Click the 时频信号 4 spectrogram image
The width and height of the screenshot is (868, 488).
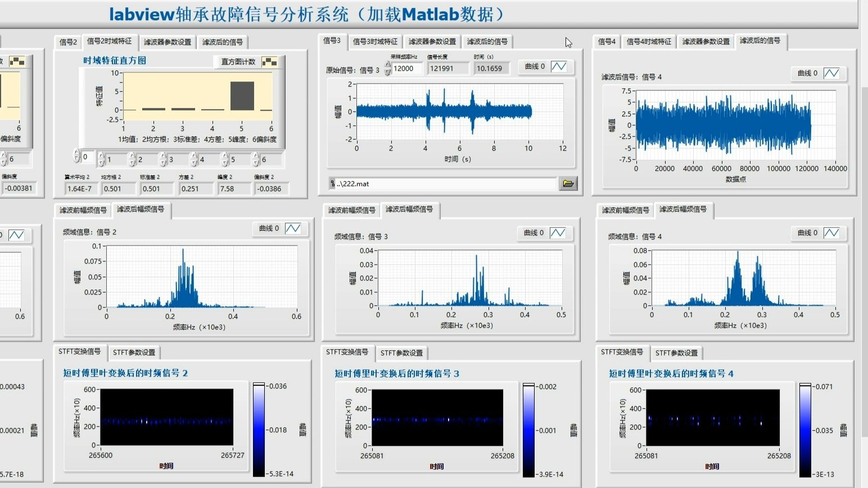pos(713,417)
